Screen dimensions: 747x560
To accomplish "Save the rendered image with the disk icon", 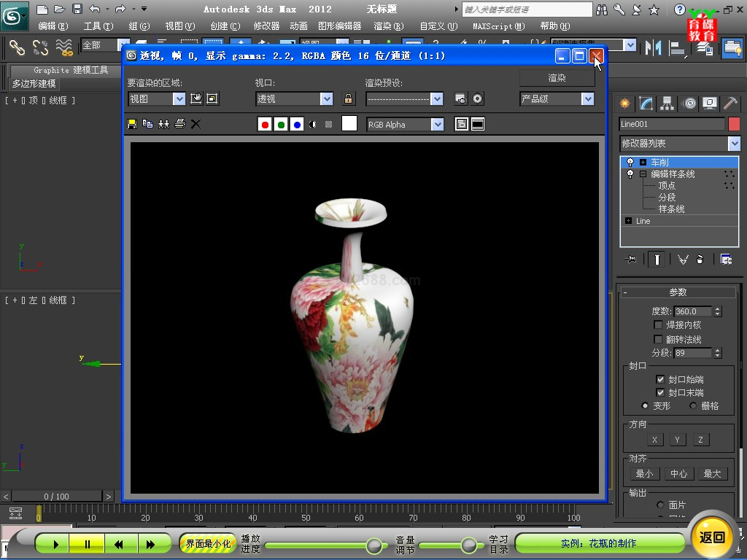I will (x=132, y=124).
